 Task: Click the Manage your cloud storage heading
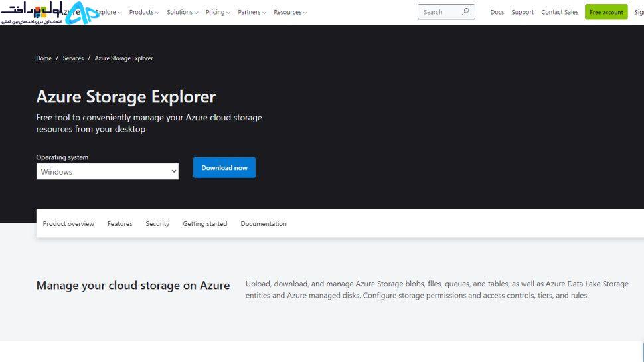click(133, 285)
